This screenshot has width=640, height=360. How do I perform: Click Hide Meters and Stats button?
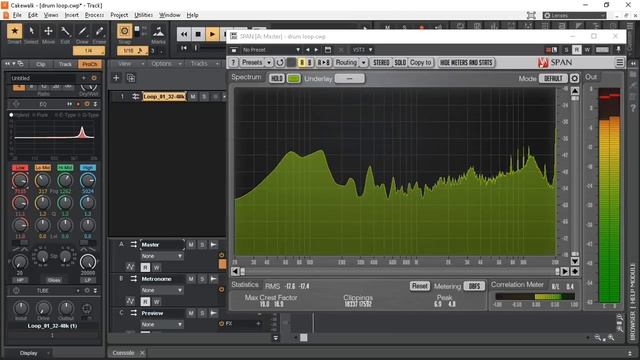coord(466,62)
